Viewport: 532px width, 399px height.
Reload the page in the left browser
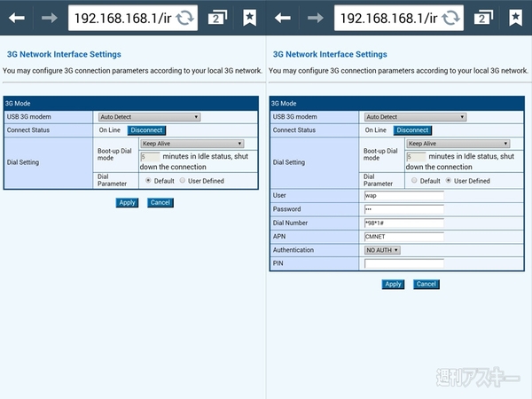(185, 18)
